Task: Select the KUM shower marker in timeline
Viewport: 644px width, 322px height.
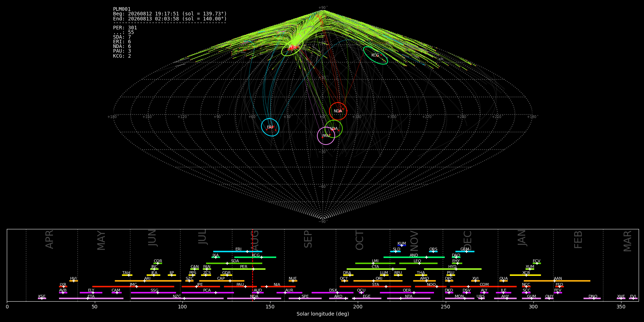Action: click(x=402, y=245)
